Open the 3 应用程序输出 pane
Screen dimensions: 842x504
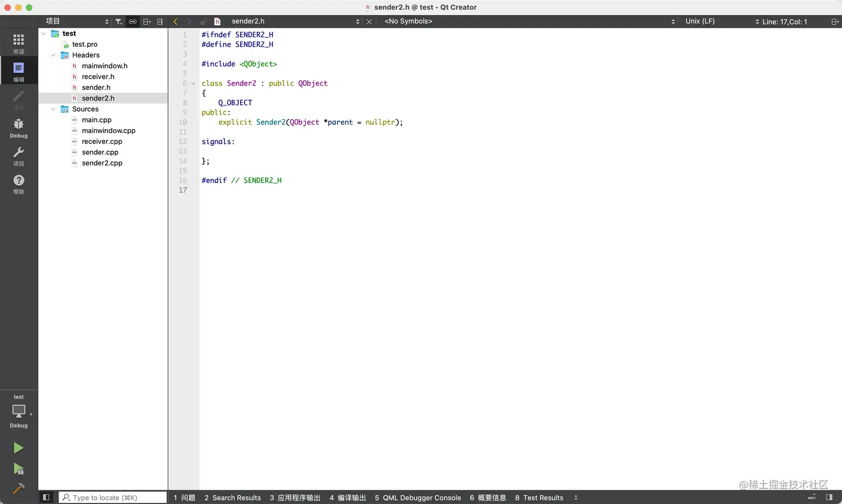(295, 497)
